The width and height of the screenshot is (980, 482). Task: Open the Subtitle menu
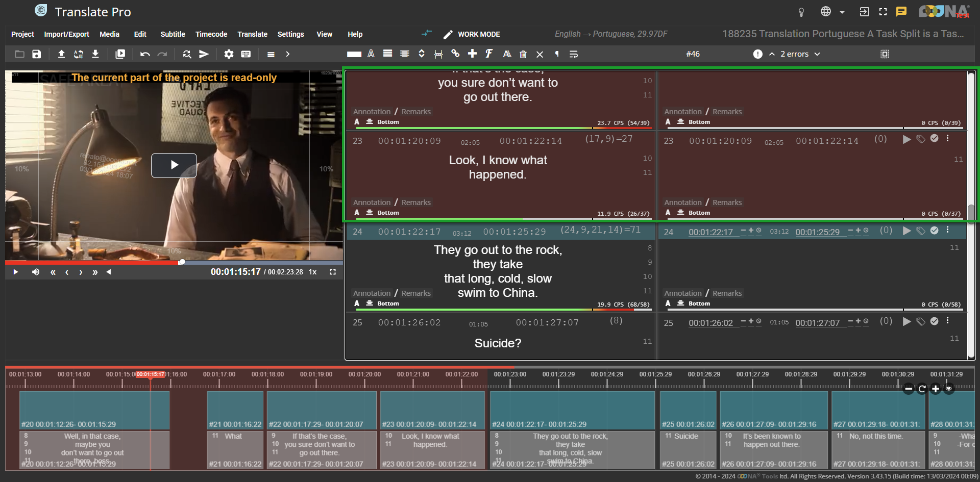point(173,34)
